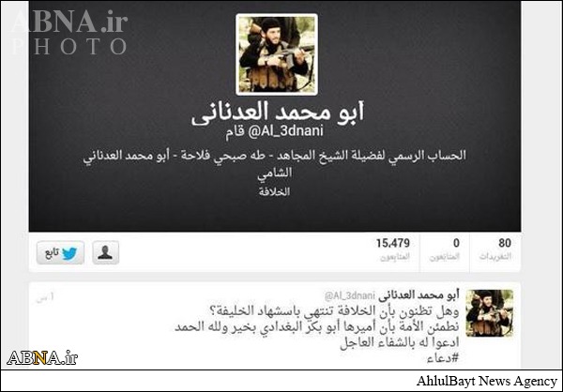This screenshot has height=392, width=563.
Task: Open the large profile photo in the header
Action: tap(277, 54)
